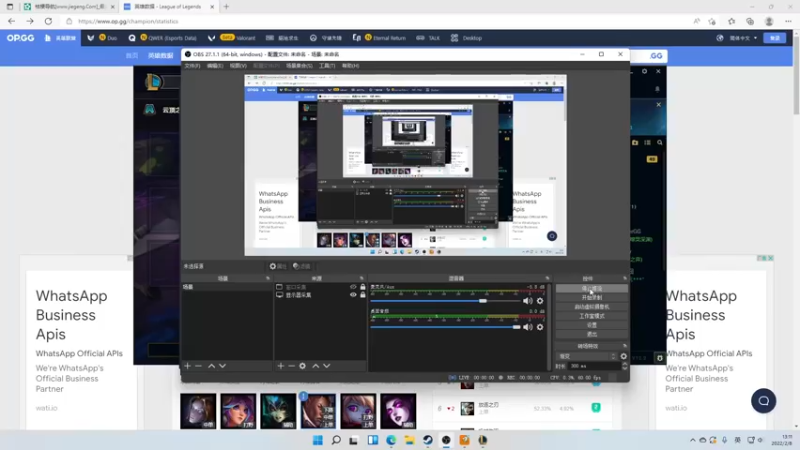This screenshot has width=800, height=450.
Task: Click microphone/Aux volume slider
Action: (445, 301)
